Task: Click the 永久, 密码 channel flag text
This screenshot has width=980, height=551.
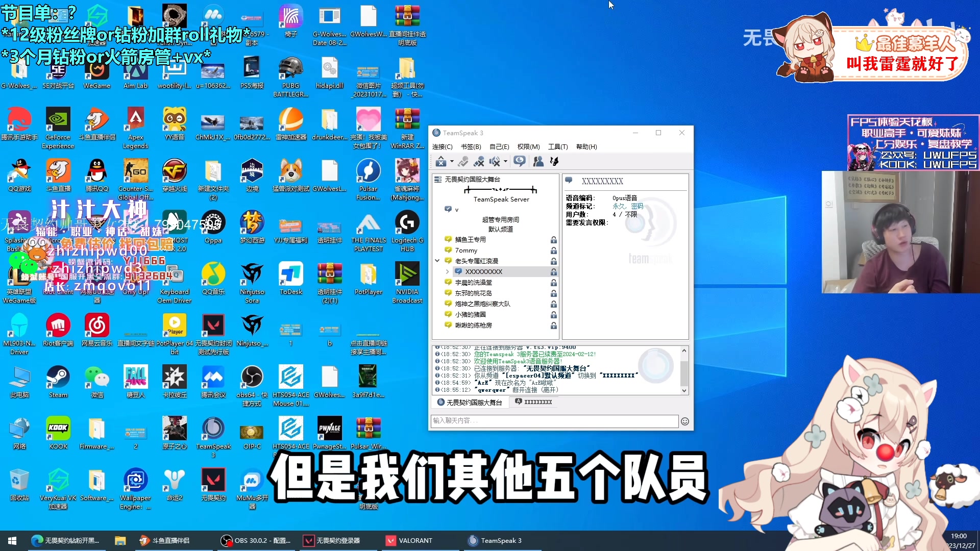Action: pos(628,206)
